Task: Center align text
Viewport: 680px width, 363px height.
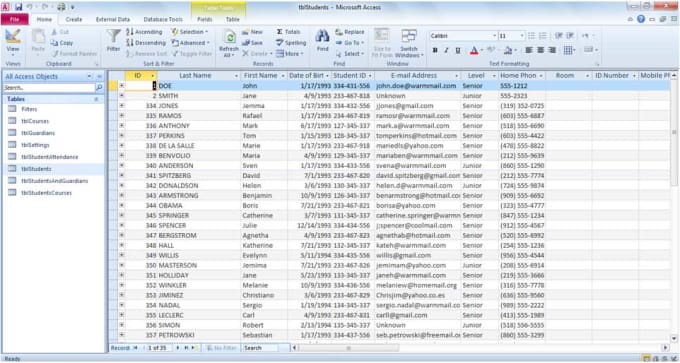Action: click(540, 50)
